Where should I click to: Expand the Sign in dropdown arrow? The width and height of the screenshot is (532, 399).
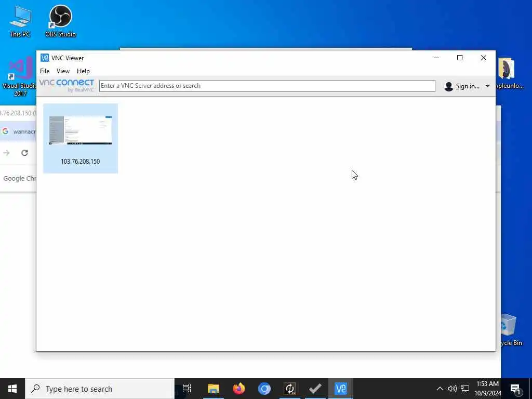487,86
